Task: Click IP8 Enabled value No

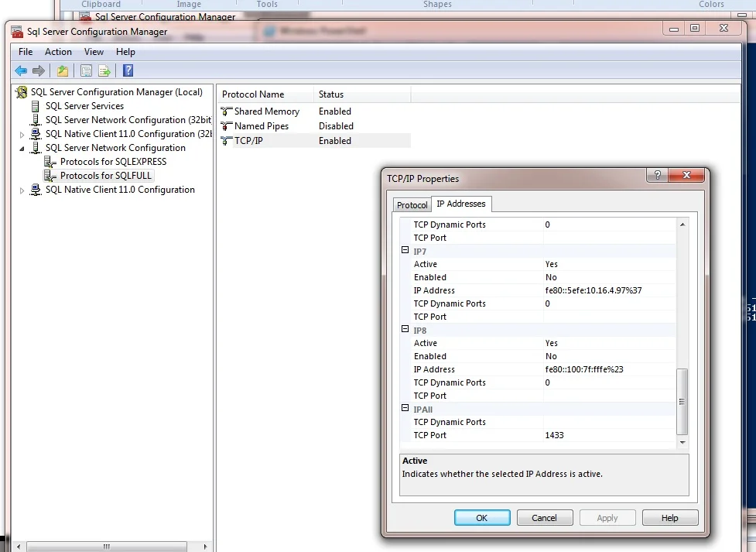Action: [610, 356]
